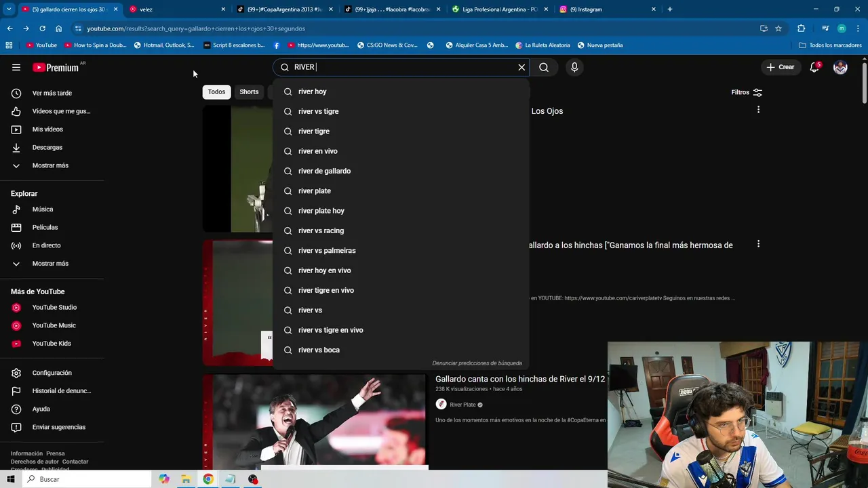868x488 pixels.
Task: Choose suggestion 'river hoy'
Action: 401,91
